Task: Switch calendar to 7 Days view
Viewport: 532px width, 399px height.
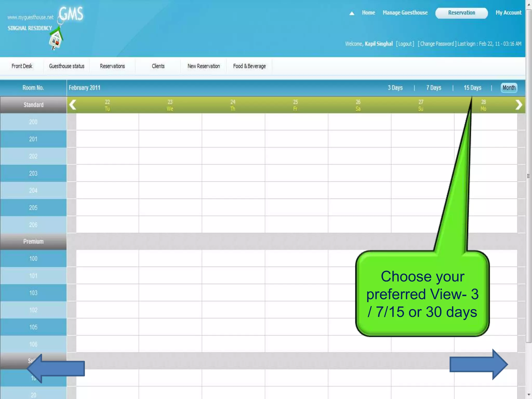Action: pyautogui.click(x=434, y=88)
